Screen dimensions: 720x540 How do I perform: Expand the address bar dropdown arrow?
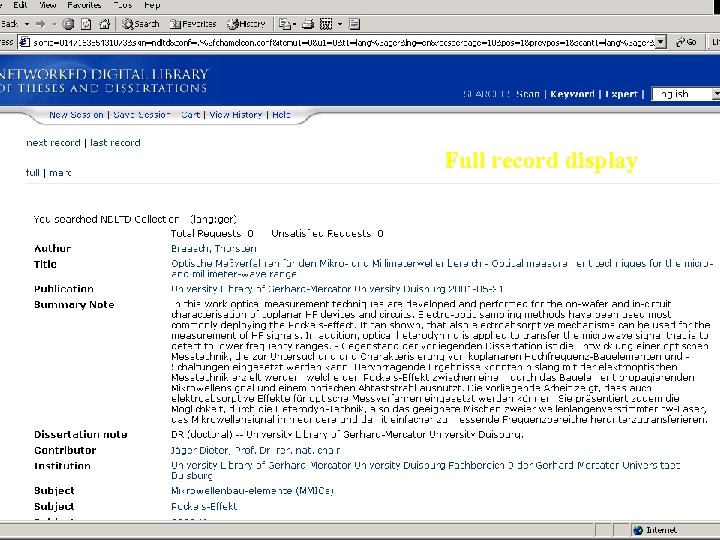tap(660, 42)
